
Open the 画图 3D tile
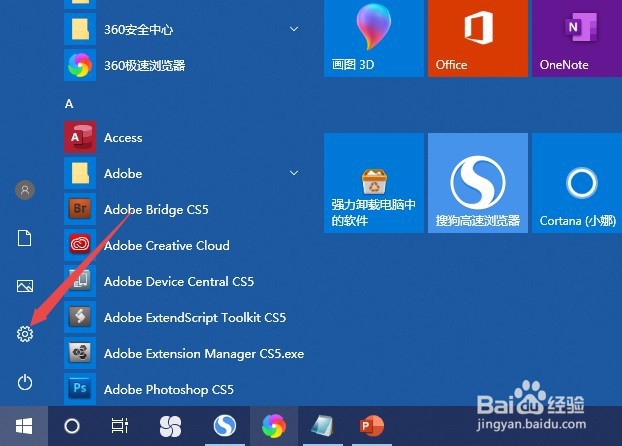[374, 38]
